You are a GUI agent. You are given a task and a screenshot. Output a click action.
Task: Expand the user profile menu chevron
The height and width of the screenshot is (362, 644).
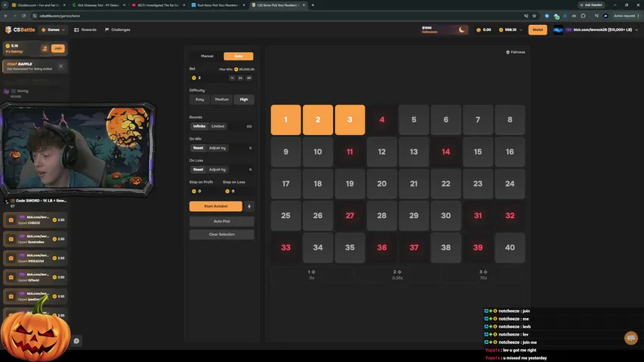[636, 29]
